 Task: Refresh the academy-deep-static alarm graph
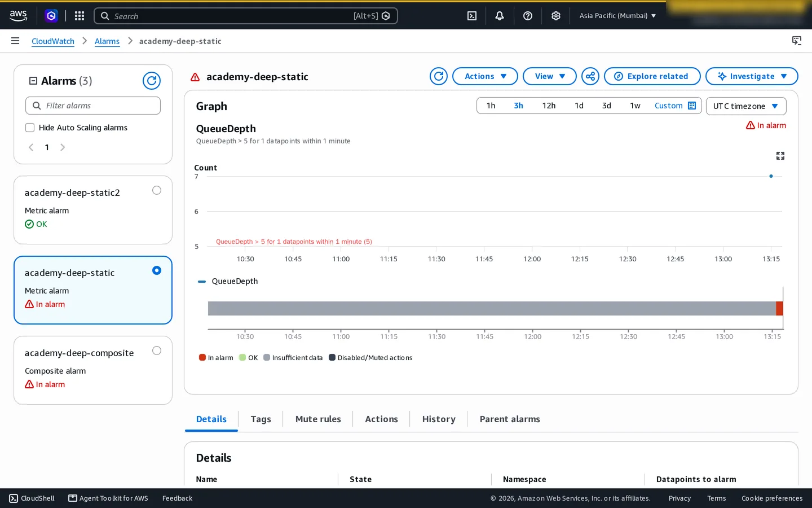(x=439, y=76)
